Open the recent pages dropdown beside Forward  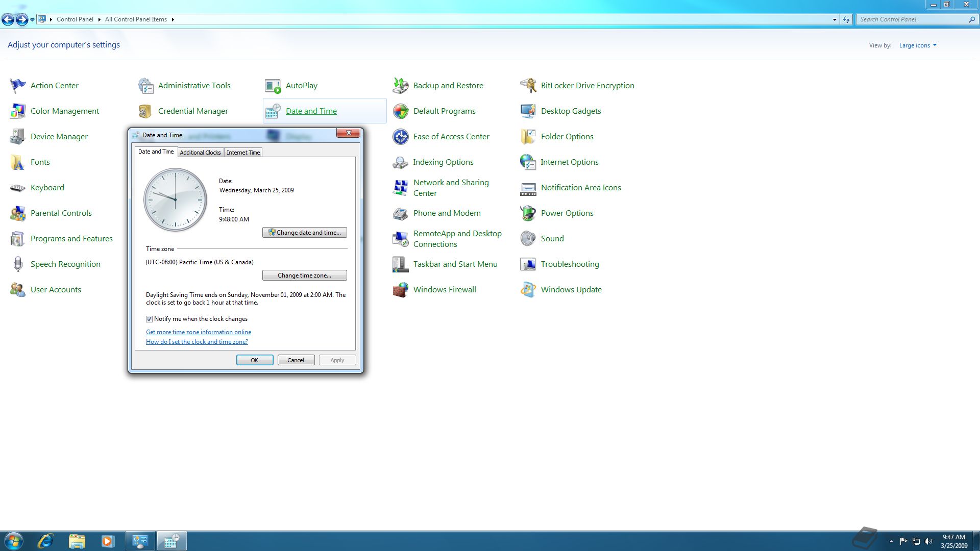[x=32, y=19]
